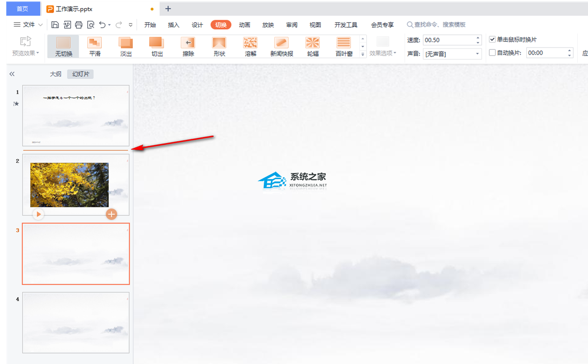Screen dimensions: 588x364
Task: Click the export to PDF icon
Action: pyautogui.click(x=67, y=25)
